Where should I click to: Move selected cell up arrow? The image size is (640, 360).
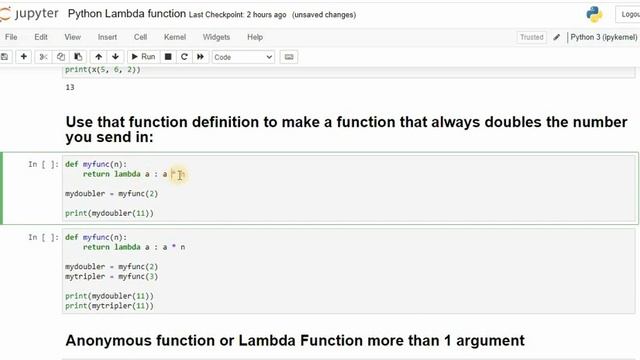pos(98,57)
